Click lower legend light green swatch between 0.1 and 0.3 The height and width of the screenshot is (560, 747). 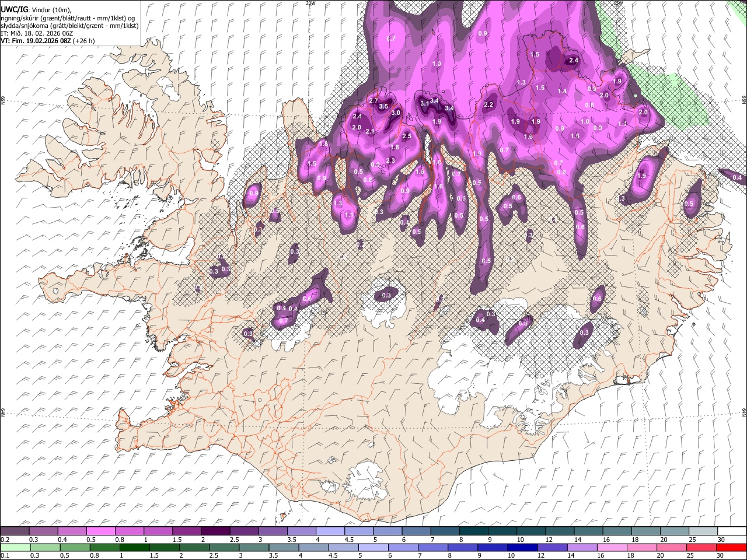(x=16, y=547)
